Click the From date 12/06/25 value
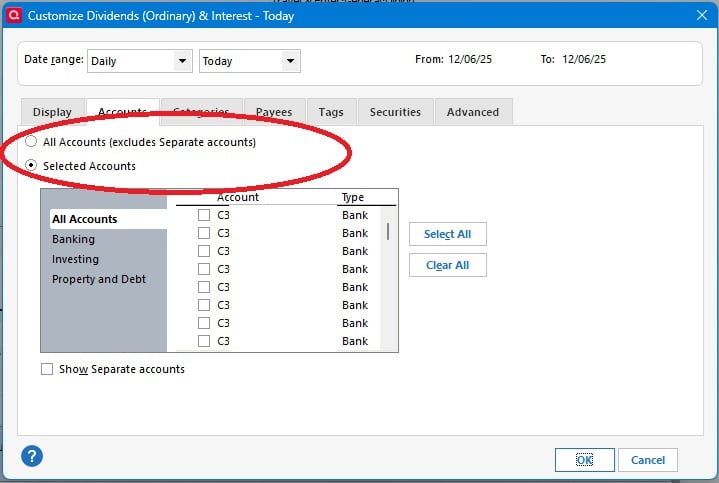 470,59
